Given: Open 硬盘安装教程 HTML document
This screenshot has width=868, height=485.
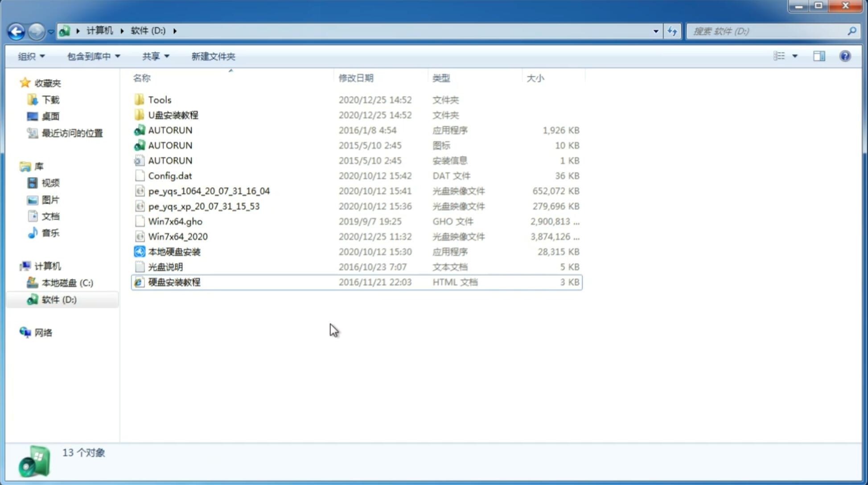Looking at the screenshot, I should (173, 282).
